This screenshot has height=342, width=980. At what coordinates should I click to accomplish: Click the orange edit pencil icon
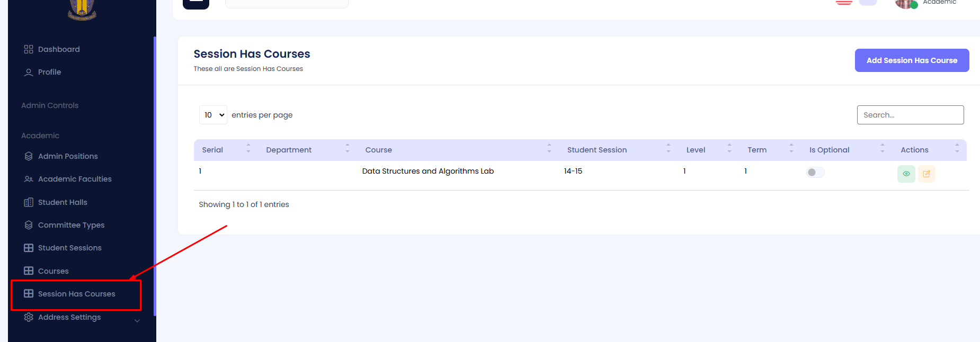pos(926,174)
